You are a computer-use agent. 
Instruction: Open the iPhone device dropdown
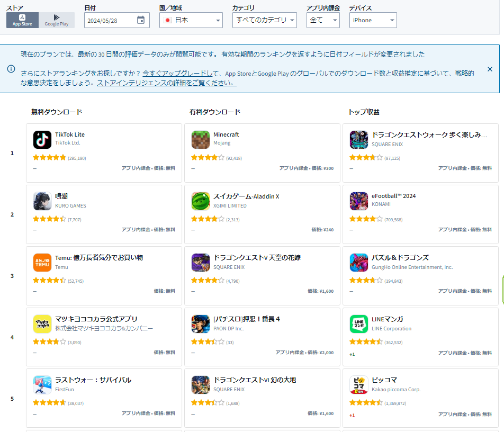(373, 20)
